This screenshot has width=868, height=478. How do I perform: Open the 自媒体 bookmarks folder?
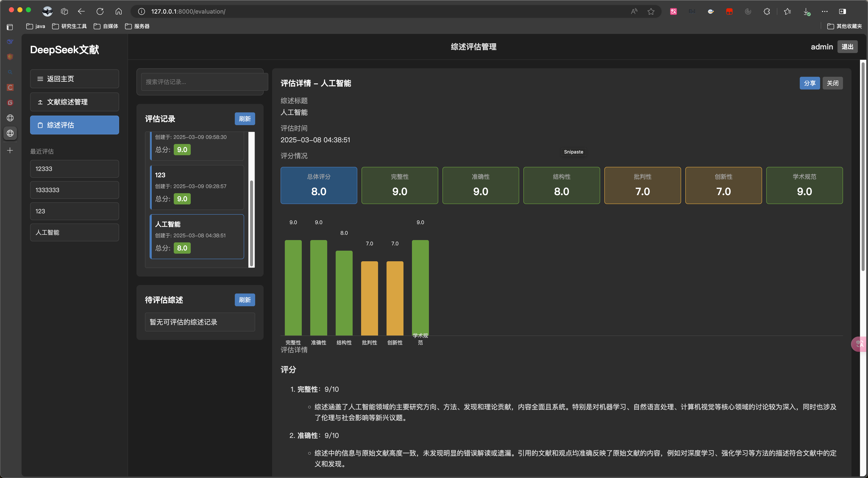pyautogui.click(x=106, y=26)
